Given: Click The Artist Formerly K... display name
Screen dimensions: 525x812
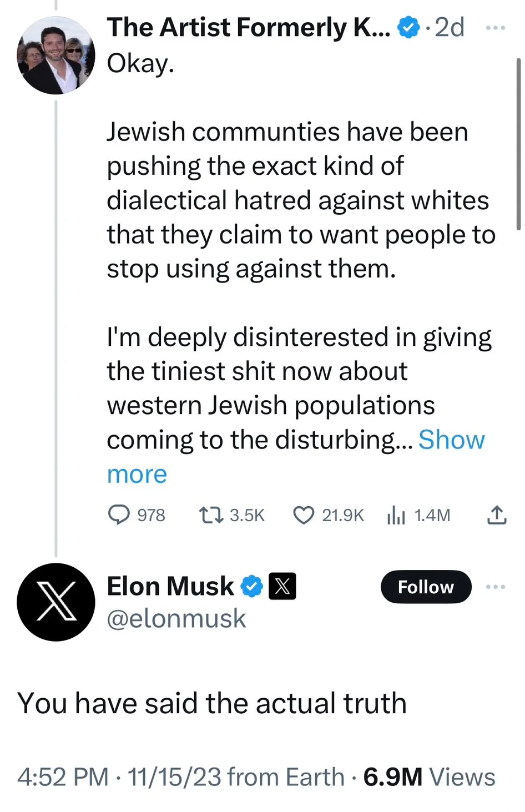Looking at the screenshot, I should [248, 27].
